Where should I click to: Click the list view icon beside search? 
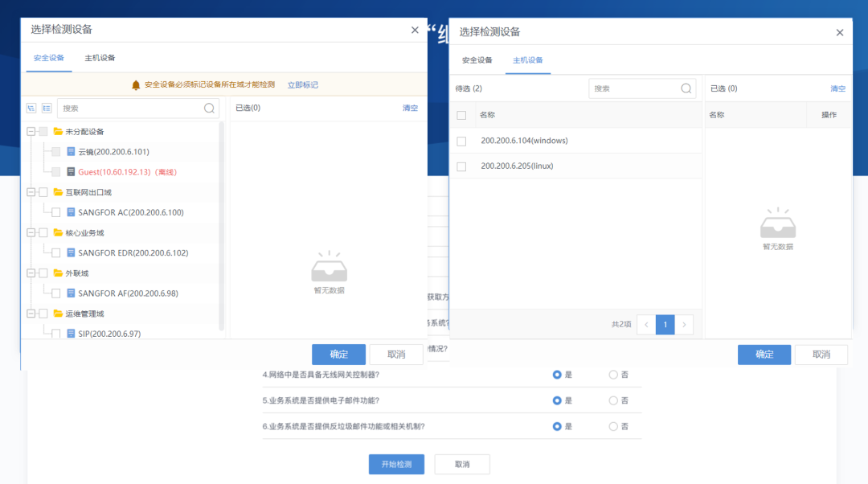click(x=47, y=108)
